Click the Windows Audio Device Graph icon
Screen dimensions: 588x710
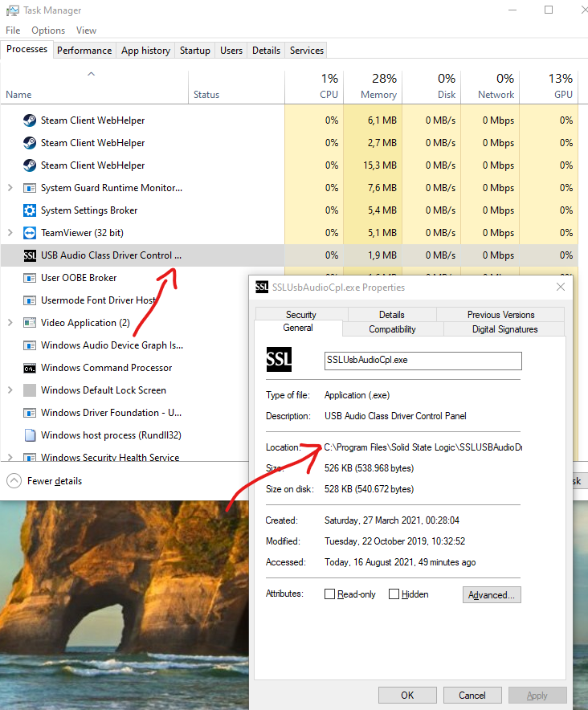(30, 345)
